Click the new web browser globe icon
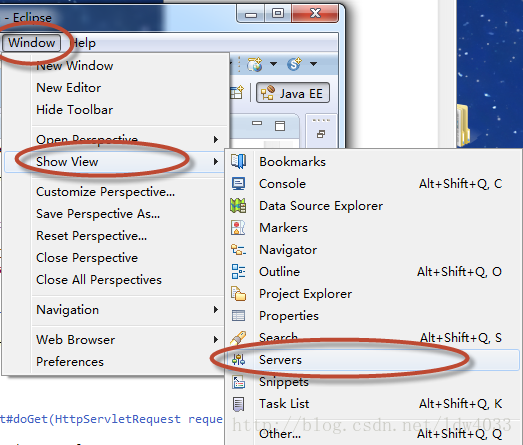This screenshot has height=445, width=523. (255, 64)
